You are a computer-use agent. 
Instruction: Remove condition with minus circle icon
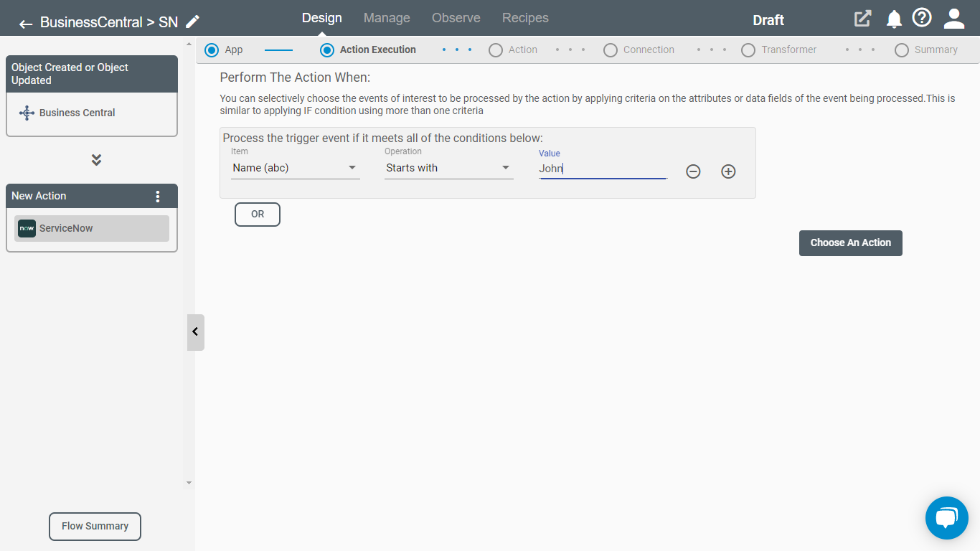click(x=693, y=171)
